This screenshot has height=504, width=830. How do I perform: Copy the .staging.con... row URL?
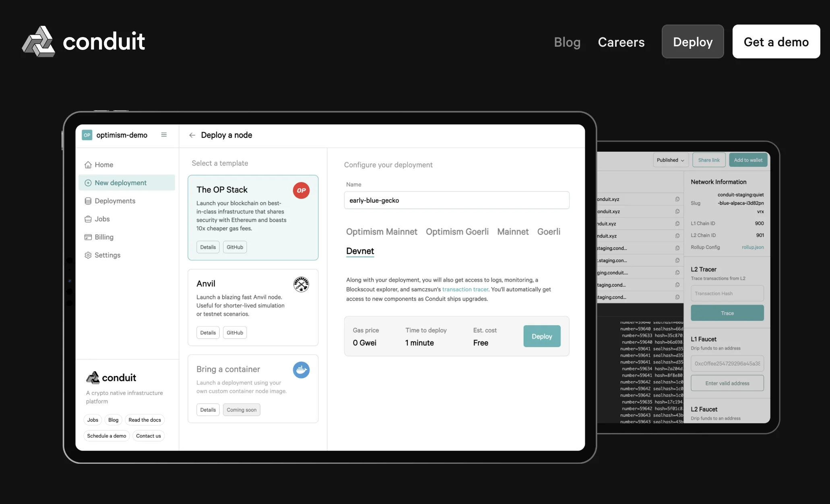point(677,260)
